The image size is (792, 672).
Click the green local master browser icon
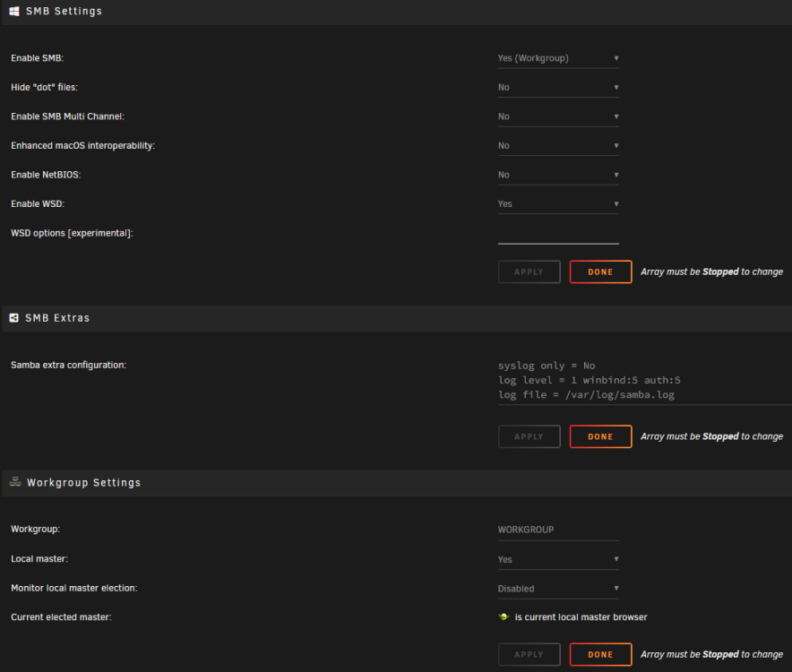(504, 617)
